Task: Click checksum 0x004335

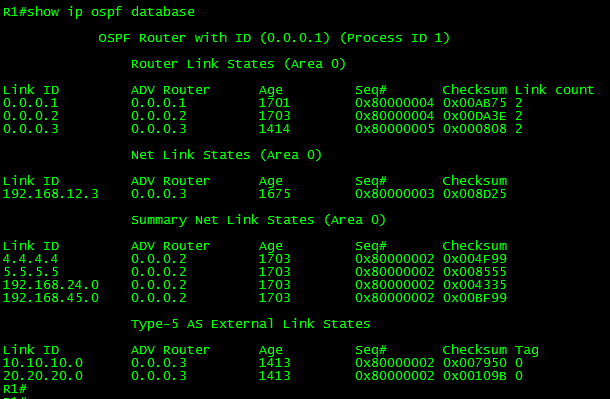Action: 475,285
